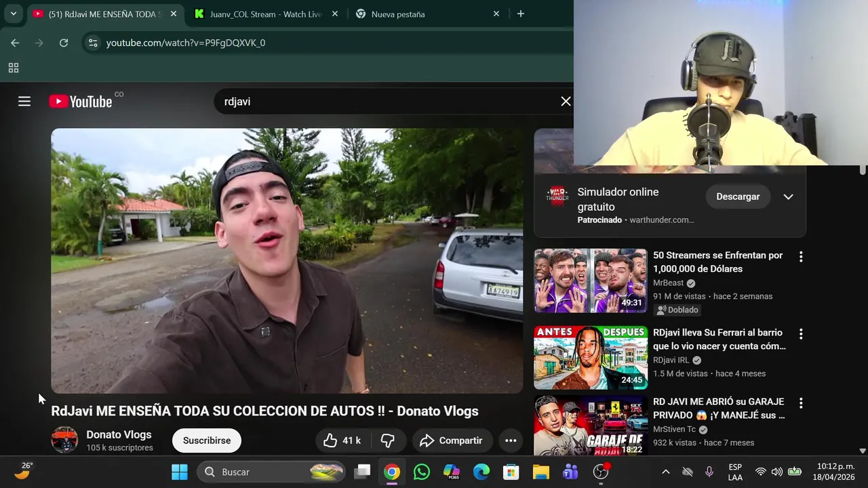Reload the page
868x488 pixels.
(64, 43)
